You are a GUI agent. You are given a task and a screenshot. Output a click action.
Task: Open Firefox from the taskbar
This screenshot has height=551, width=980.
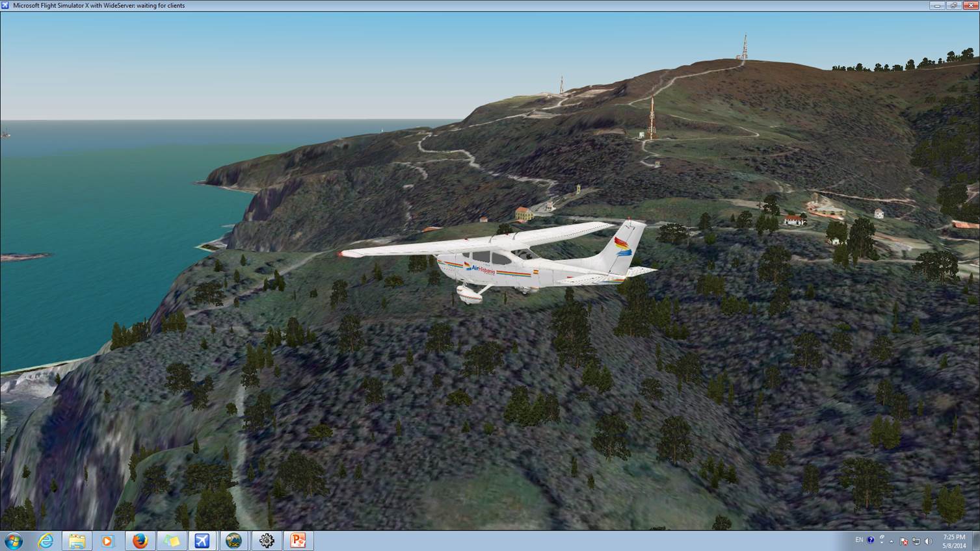[140, 541]
